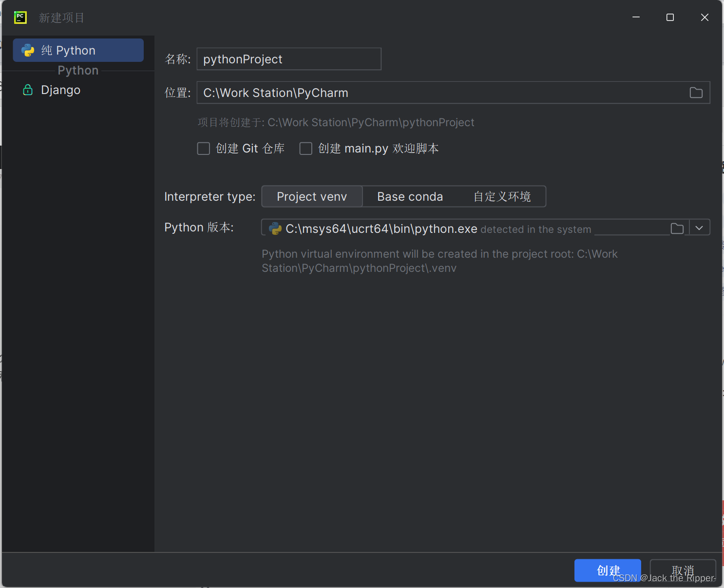Screen dimensions: 724x588
Task: Expand the Python version dropdown arrow
Action: point(699,228)
